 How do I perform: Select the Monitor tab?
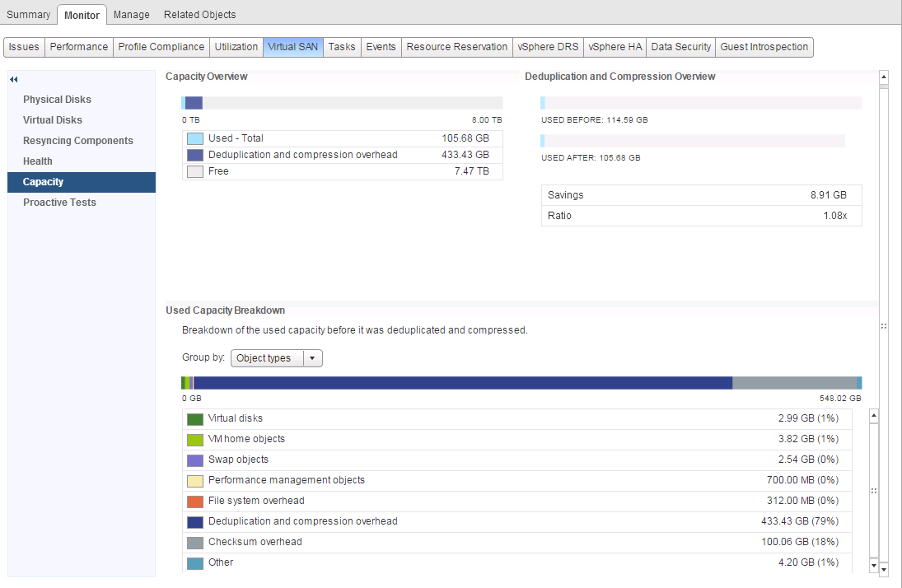point(82,15)
